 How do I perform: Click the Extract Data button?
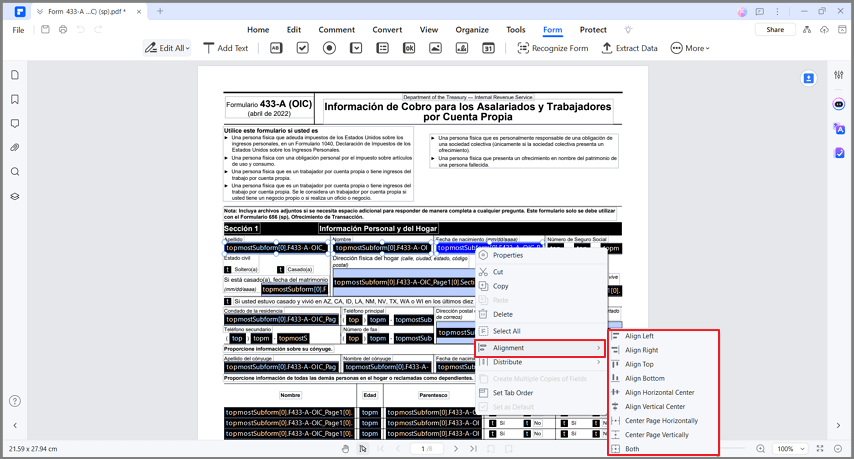pyautogui.click(x=629, y=48)
